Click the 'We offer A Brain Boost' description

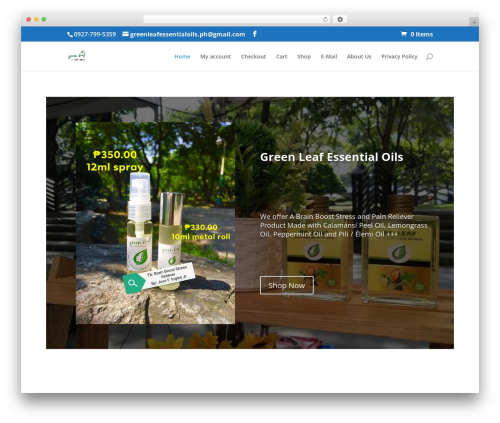pos(343,225)
